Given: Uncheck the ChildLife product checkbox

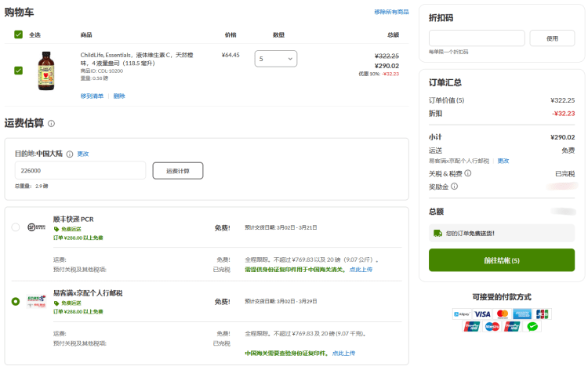Looking at the screenshot, I should click(x=18, y=71).
